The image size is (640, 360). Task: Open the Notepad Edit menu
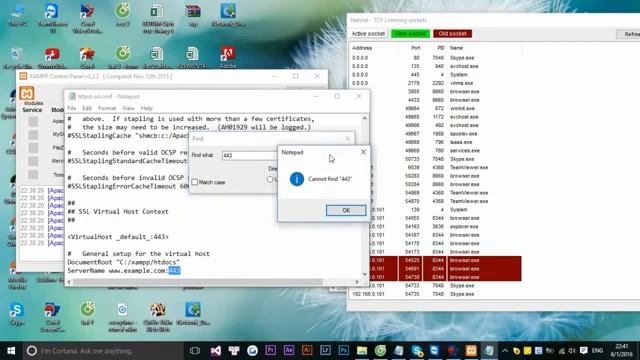87,108
